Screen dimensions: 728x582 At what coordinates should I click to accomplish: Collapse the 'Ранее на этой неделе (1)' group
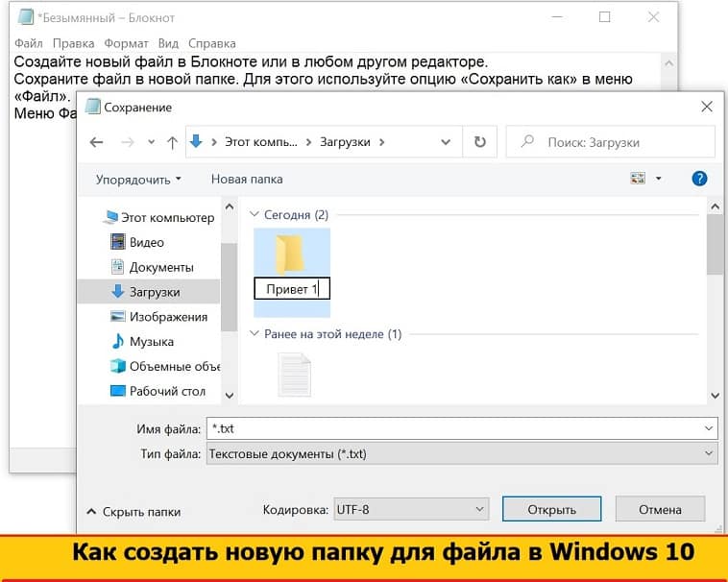pyautogui.click(x=254, y=333)
